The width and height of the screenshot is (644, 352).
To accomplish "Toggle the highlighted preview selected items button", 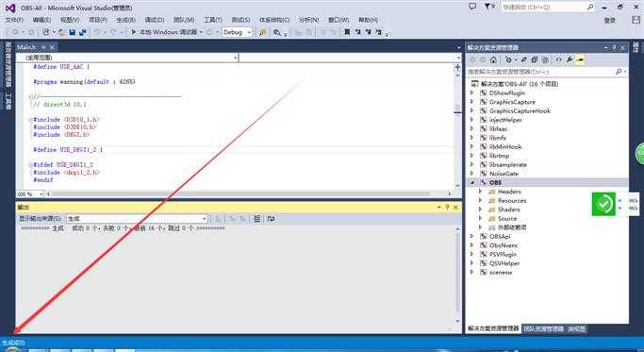I will pyautogui.click(x=580, y=59).
